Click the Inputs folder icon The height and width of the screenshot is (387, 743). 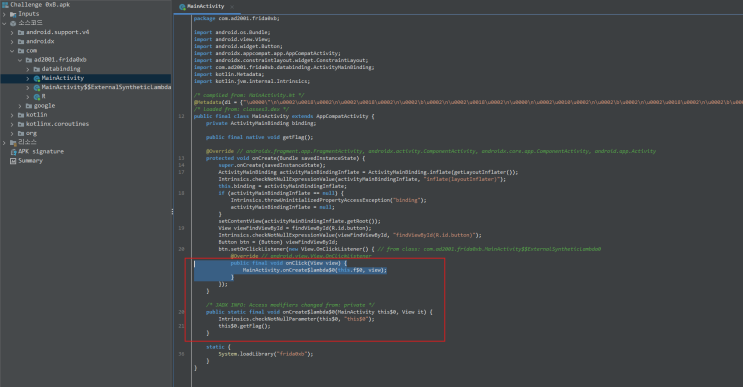(13, 14)
